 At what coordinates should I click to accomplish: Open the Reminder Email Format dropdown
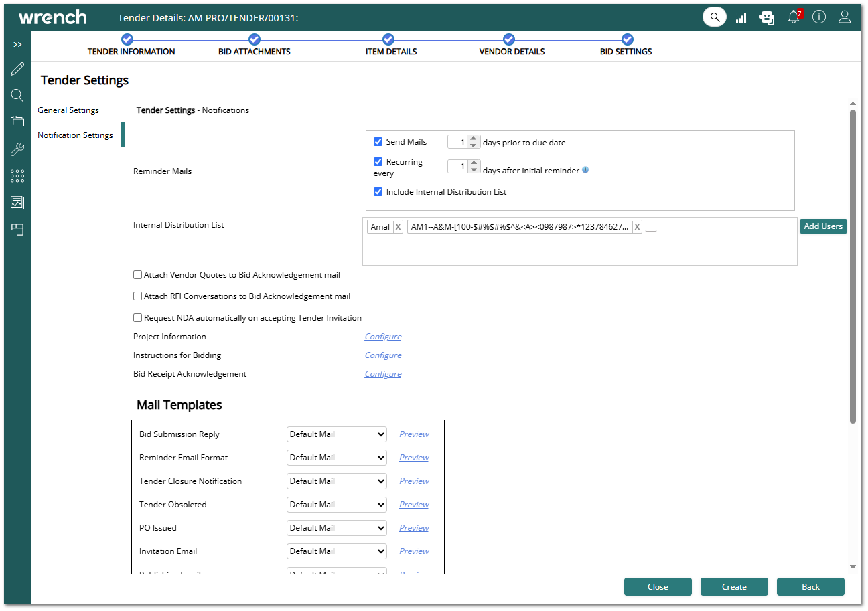pos(337,458)
